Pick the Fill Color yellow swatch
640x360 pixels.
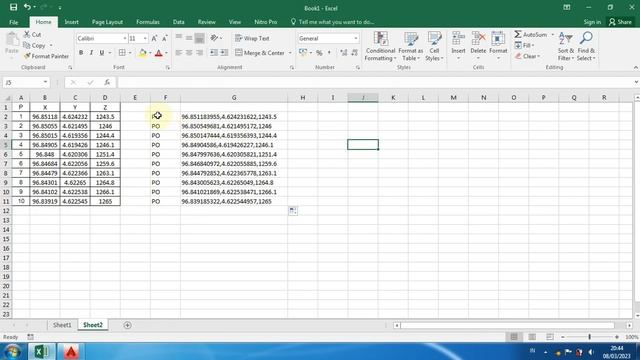pyautogui.click(x=142, y=53)
